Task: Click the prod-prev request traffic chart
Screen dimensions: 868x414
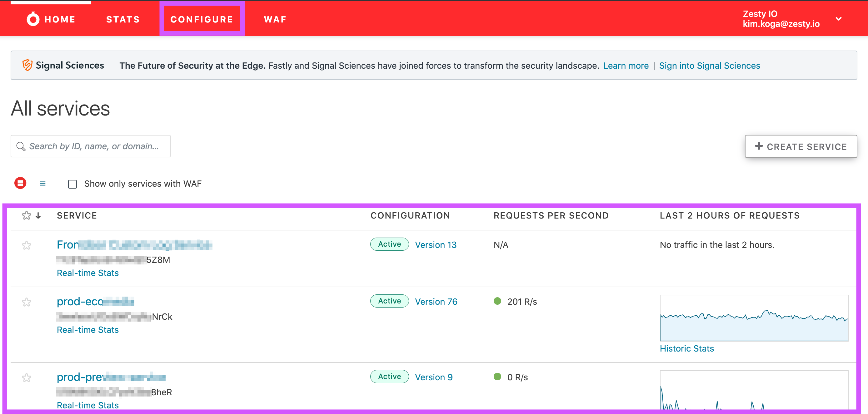Action: click(x=754, y=391)
